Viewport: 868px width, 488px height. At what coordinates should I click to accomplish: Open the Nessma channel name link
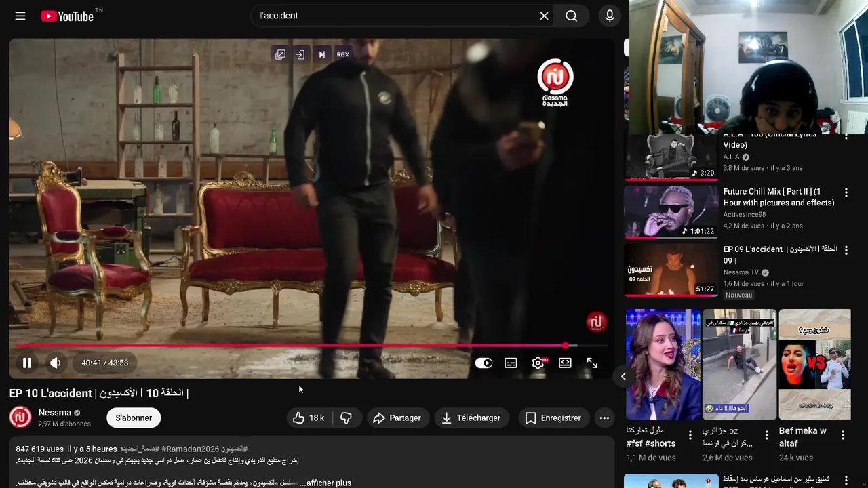(55, 412)
